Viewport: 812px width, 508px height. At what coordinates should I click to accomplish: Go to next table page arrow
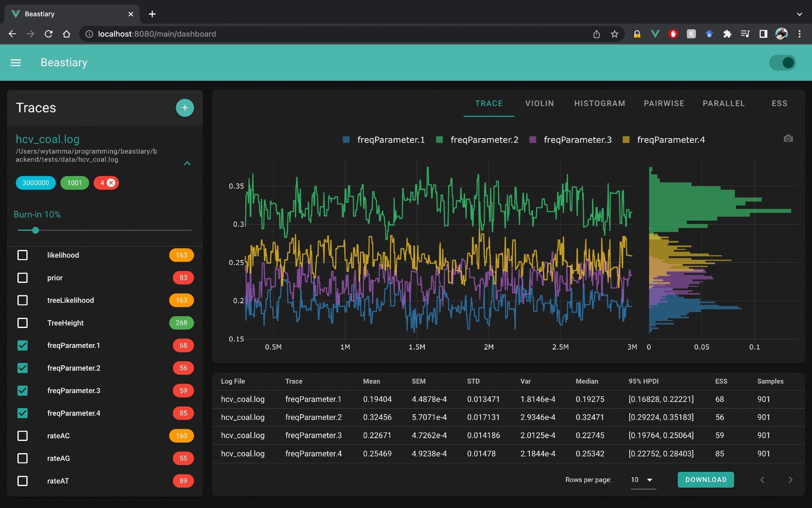[790, 480]
